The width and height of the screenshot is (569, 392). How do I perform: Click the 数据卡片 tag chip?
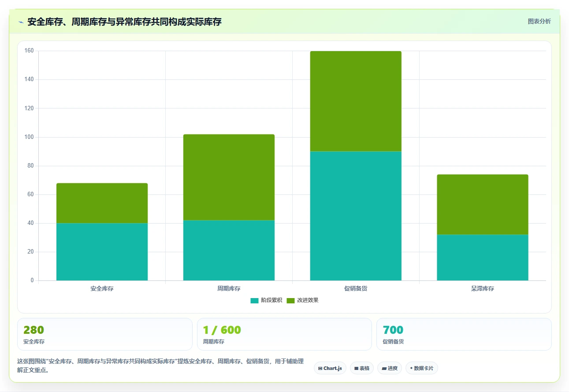[x=422, y=368]
